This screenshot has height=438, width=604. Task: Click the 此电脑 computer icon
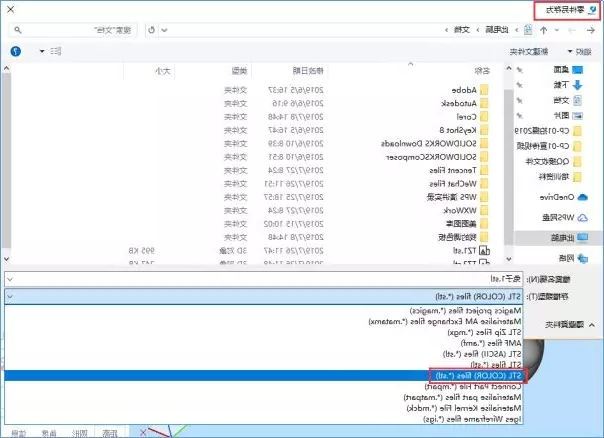coord(582,238)
